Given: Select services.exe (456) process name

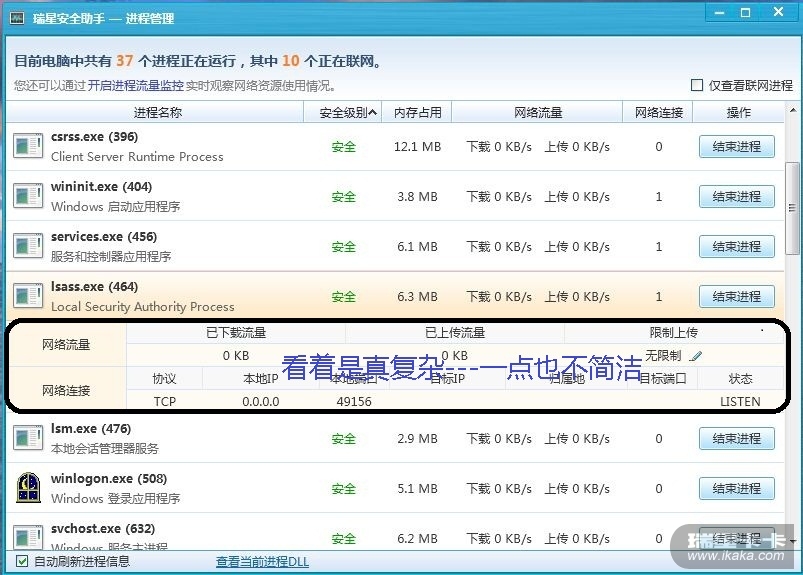Looking at the screenshot, I should tap(104, 237).
